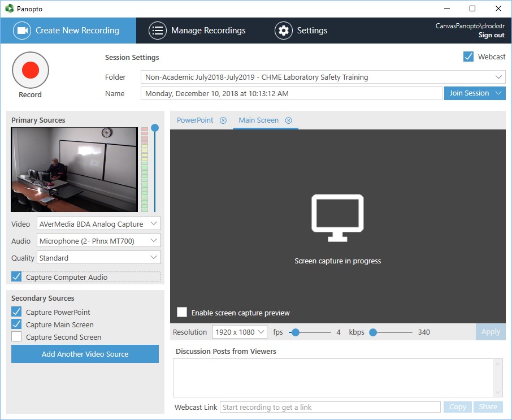Viewport: 512px width, 420px height.
Task: Click the monitor icon in the screen capture area
Action: tap(337, 218)
